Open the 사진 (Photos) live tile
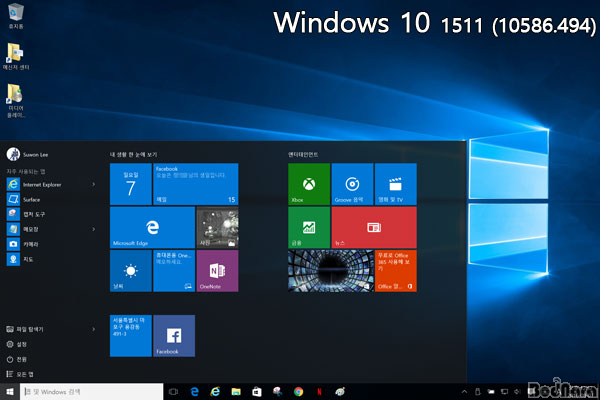 [x=217, y=227]
